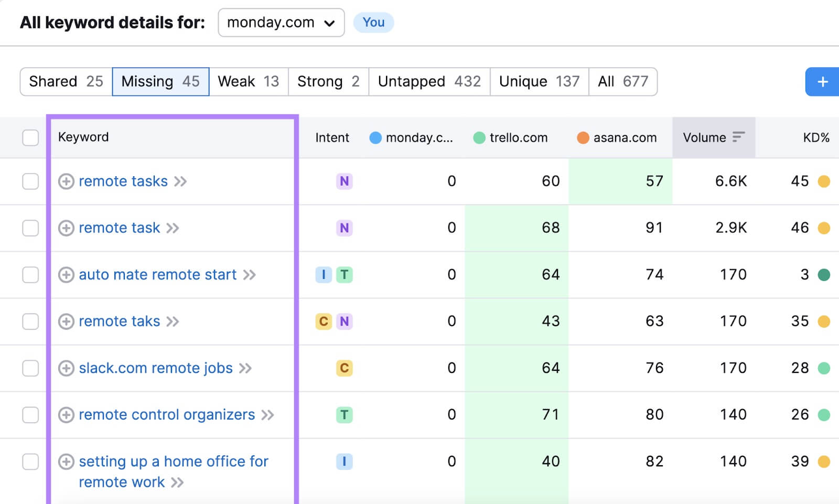This screenshot has width=839, height=504.
Task: Add slack.com remote jobs with plus icon
Action: [x=66, y=368]
